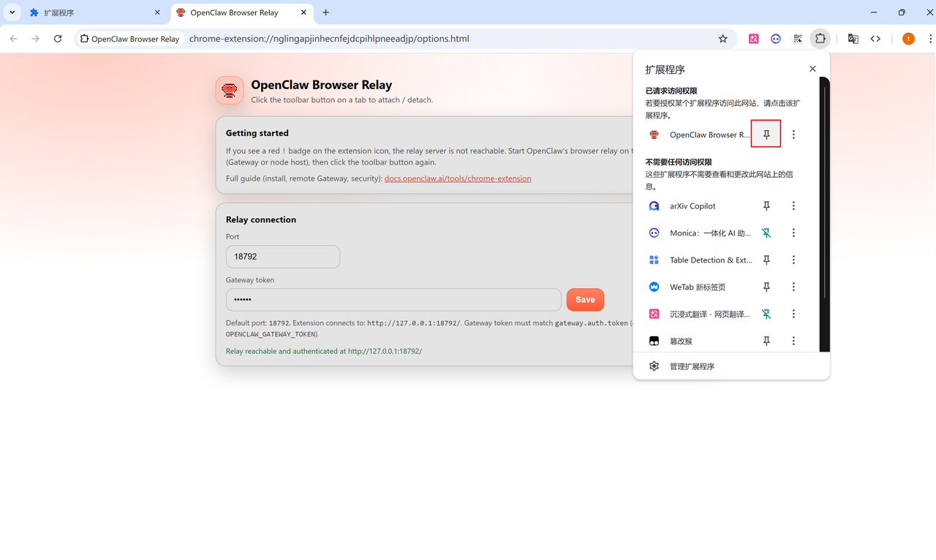Screen dimensions: 936x560
Task: Unpin Monica extension from toolbar
Action: 766,233
